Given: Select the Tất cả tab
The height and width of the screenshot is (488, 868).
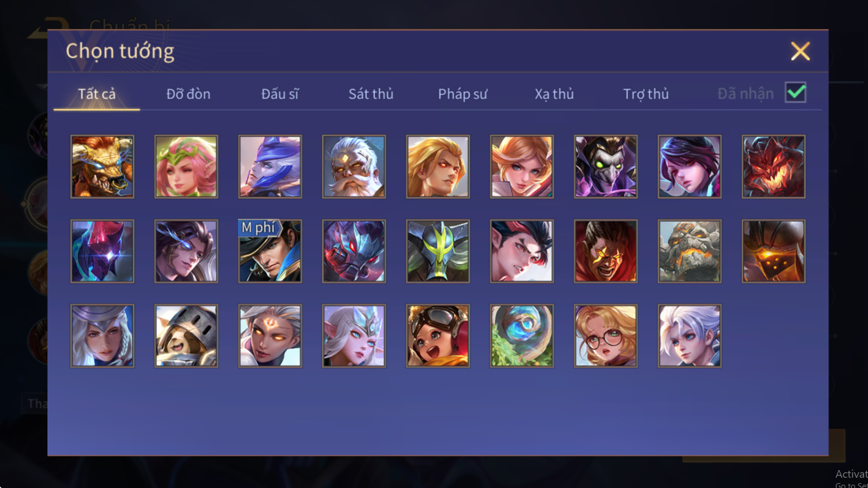Looking at the screenshot, I should pyautogui.click(x=97, y=94).
